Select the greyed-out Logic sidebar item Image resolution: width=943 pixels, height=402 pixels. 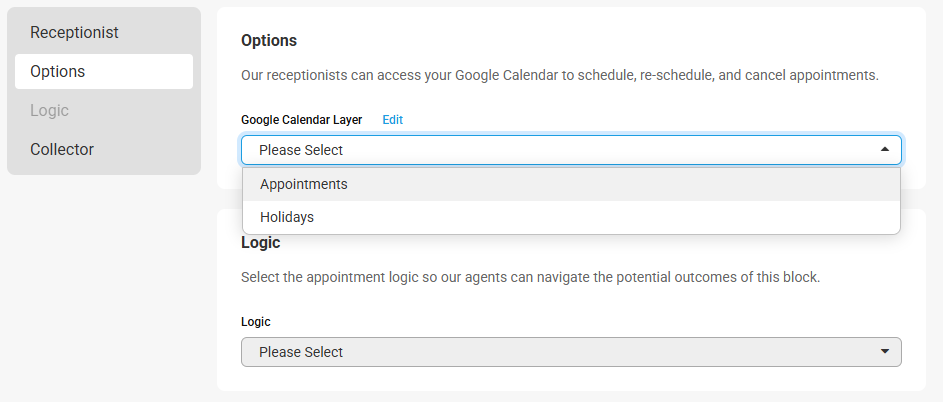pos(49,110)
